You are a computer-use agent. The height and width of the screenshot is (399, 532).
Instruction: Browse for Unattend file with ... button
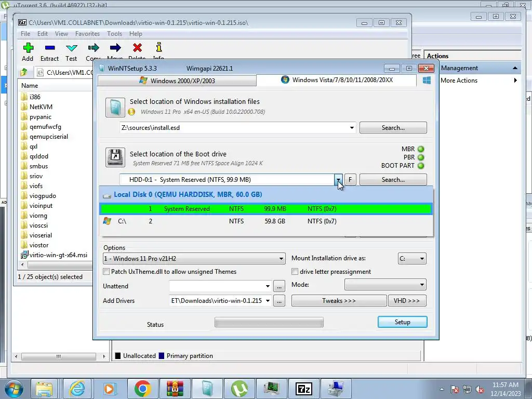tap(279, 286)
